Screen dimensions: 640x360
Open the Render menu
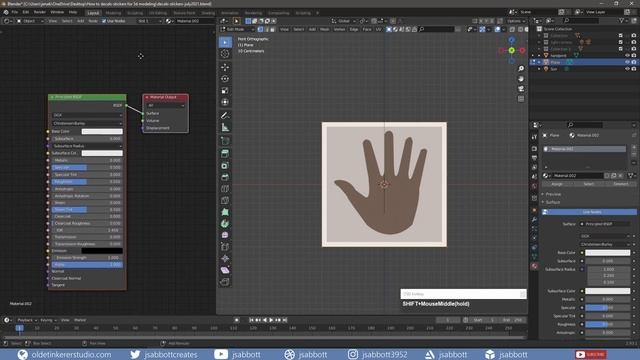click(x=40, y=12)
